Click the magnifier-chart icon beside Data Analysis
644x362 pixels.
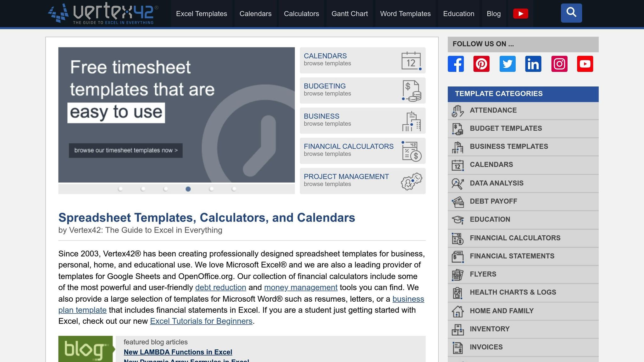click(x=458, y=184)
